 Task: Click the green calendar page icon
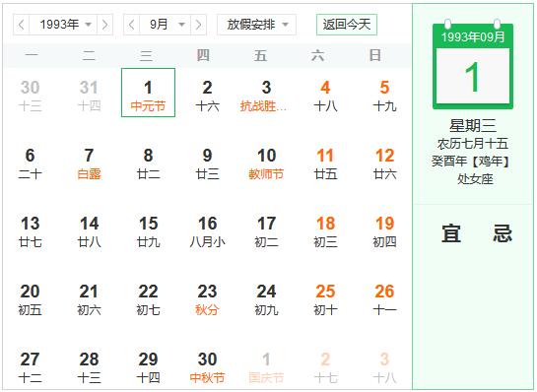point(473,65)
